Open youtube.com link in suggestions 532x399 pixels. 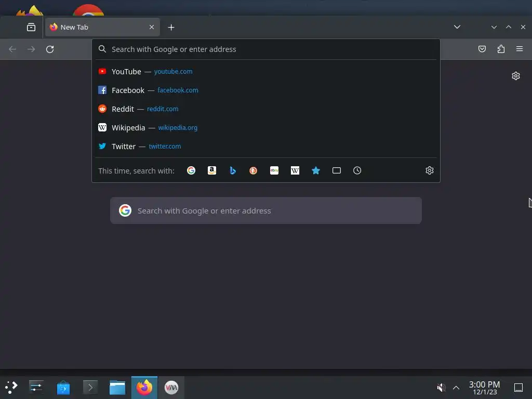(173, 72)
